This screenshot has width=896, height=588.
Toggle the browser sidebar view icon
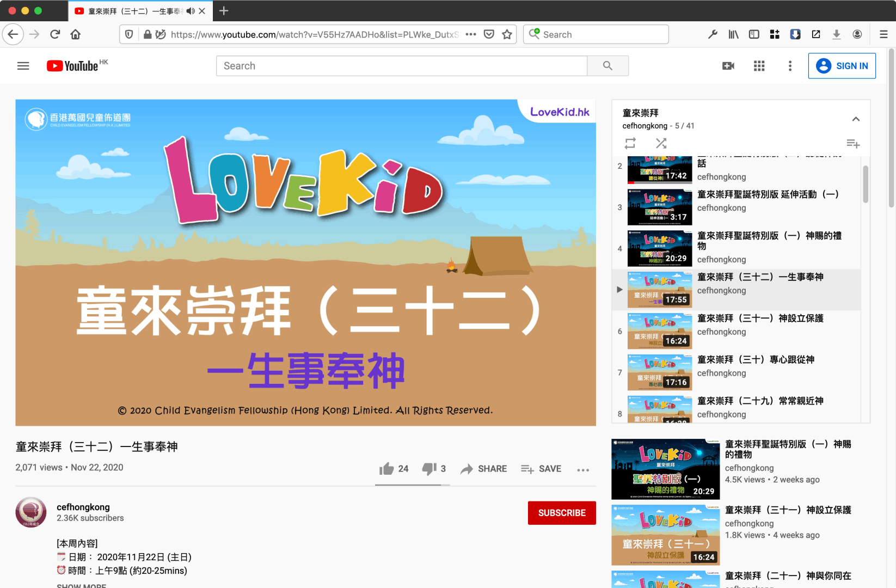tap(754, 34)
